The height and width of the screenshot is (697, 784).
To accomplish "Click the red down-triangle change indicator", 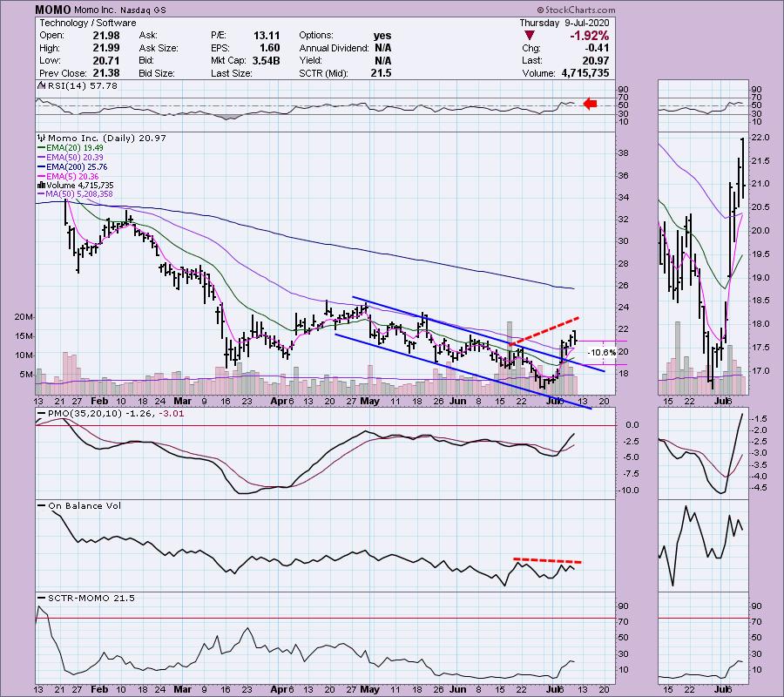I will pos(530,36).
